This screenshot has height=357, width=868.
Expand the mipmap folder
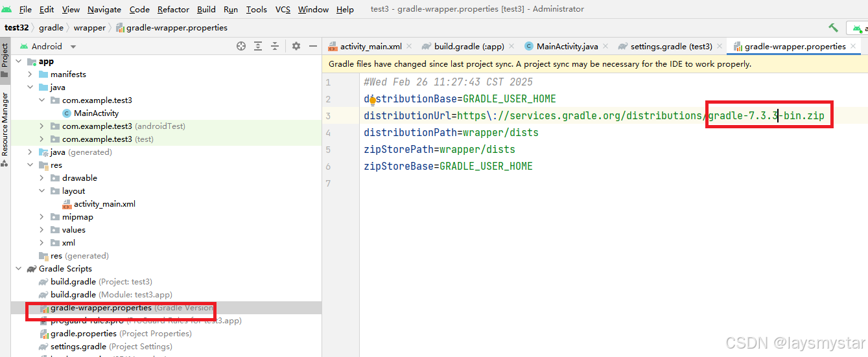coord(41,217)
